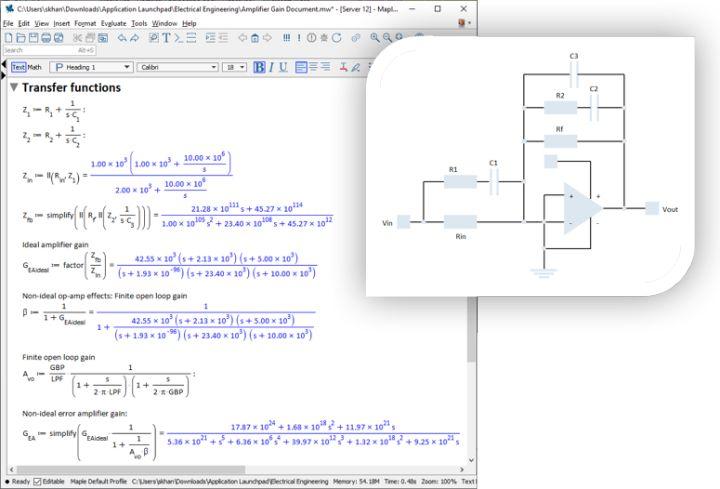Click the horizontal scrollbar thumb
Viewport: 720px width, 489px height.
[131, 470]
